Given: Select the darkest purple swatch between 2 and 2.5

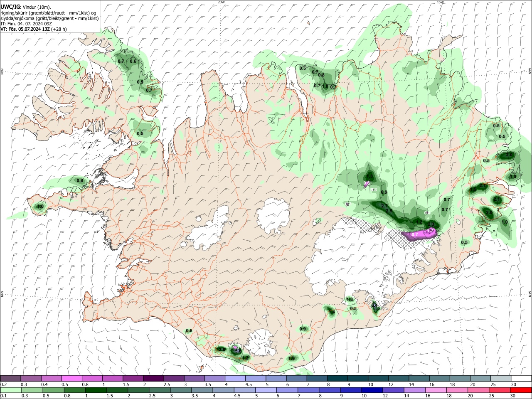Looking at the screenshot, I should point(153,378).
